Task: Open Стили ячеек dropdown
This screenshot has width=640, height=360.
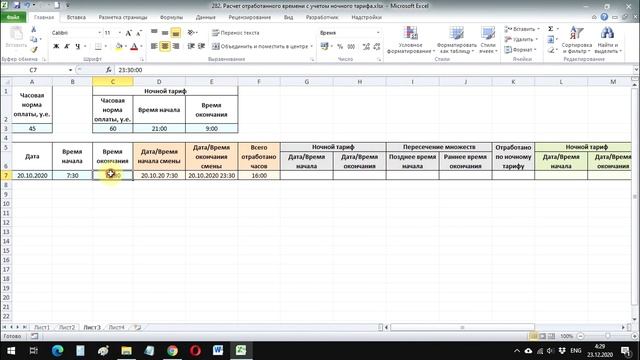Action: click(x=488, y=40)
